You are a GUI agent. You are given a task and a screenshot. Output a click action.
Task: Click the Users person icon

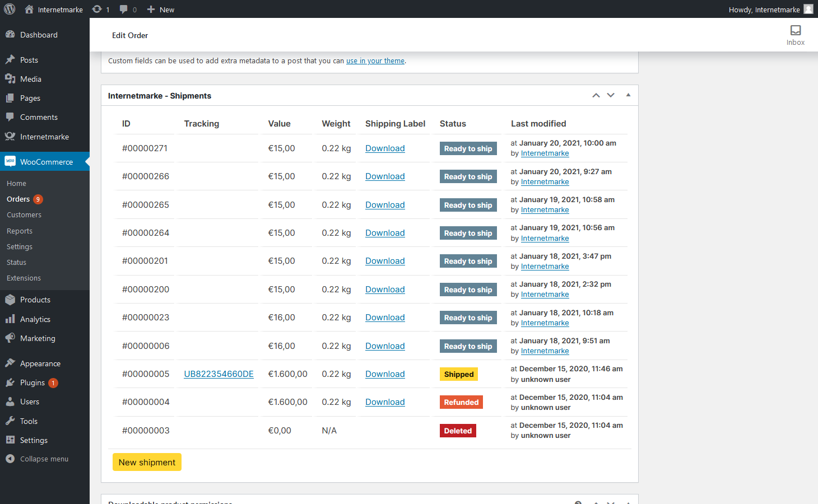[10, 402]
